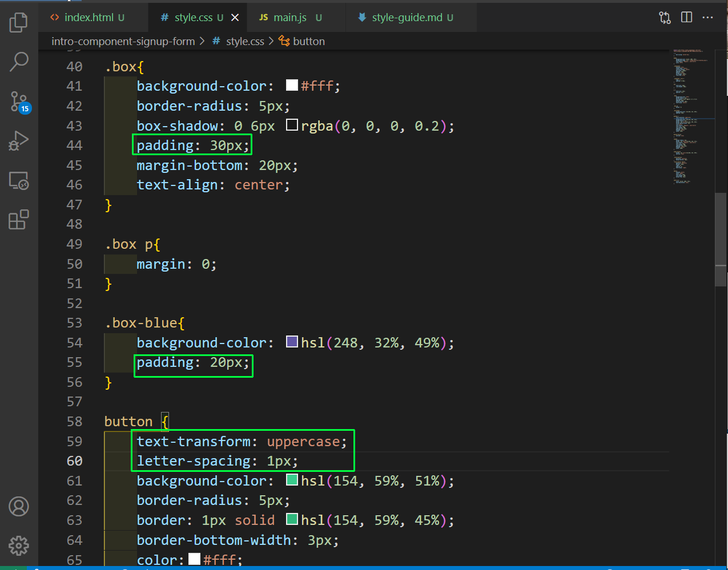Click background-color property on line 54
The height and width of the screenshot is (570, 728).
point(202,343)
